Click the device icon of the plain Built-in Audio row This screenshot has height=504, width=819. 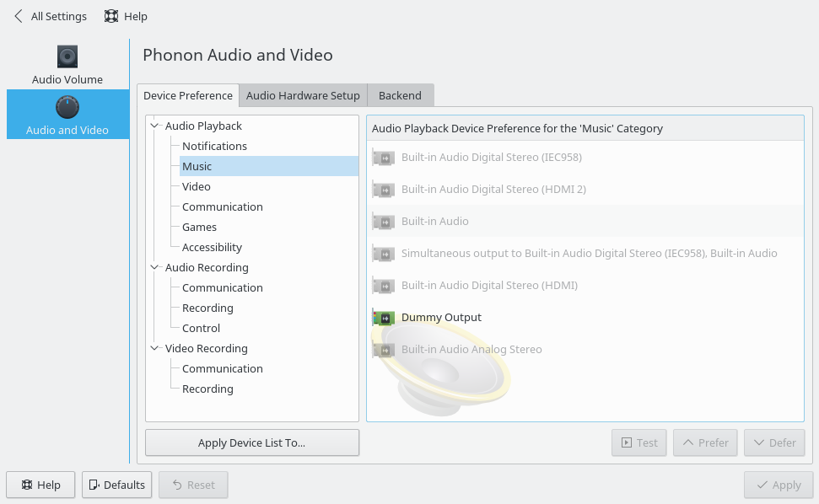pos(384,221)
